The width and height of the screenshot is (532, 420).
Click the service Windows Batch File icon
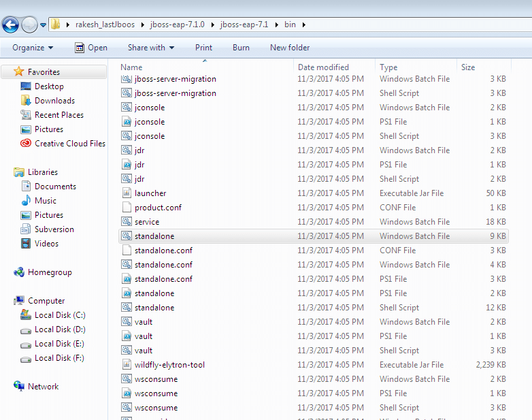tap(126, 222)
